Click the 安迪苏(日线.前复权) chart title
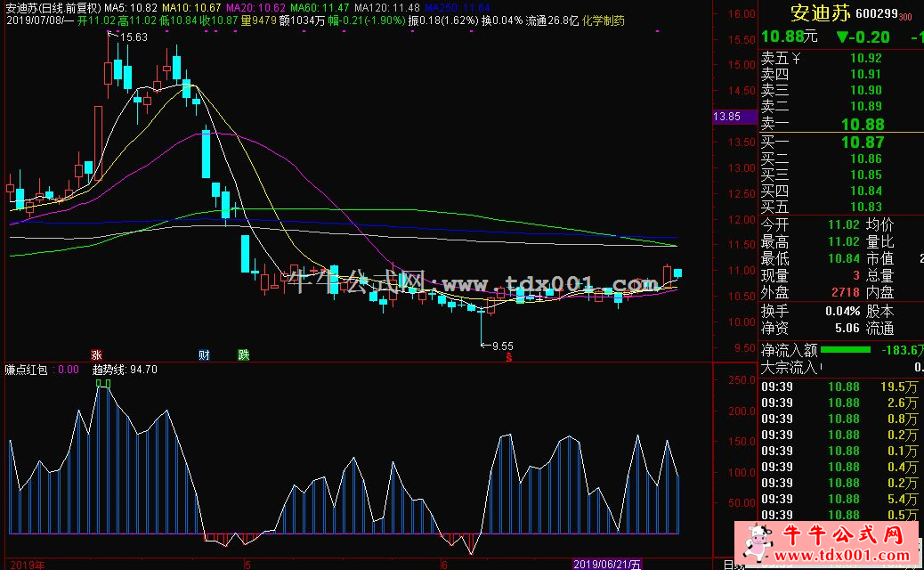The image size is (924, 570). [53, 8]
